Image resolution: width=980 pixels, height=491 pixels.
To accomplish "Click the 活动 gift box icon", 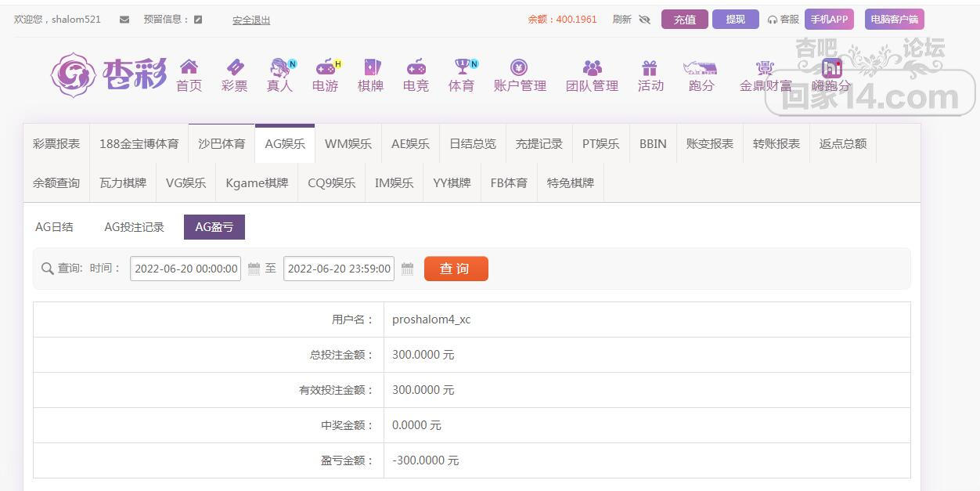I will point(650,67).
